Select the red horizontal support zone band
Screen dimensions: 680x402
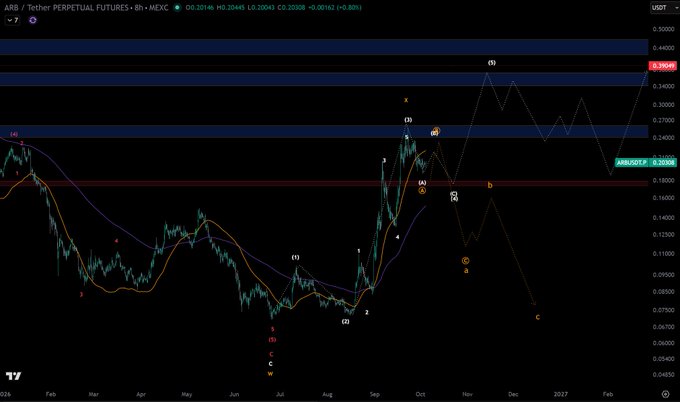point(324,183)
